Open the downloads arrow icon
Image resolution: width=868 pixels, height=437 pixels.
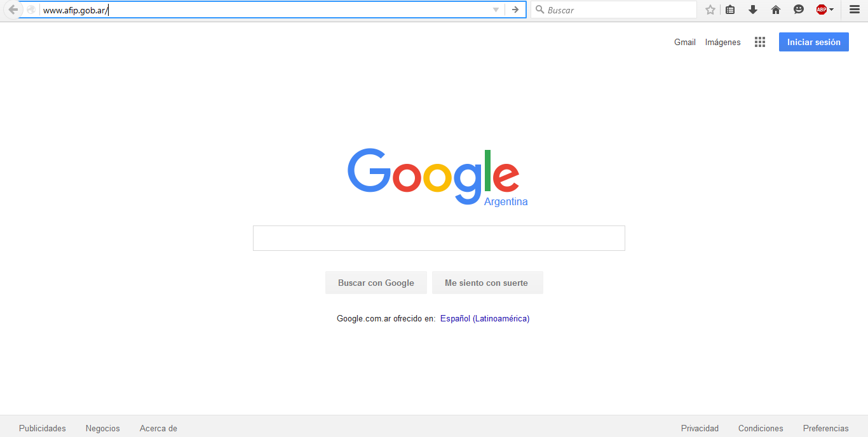[753, 10]
